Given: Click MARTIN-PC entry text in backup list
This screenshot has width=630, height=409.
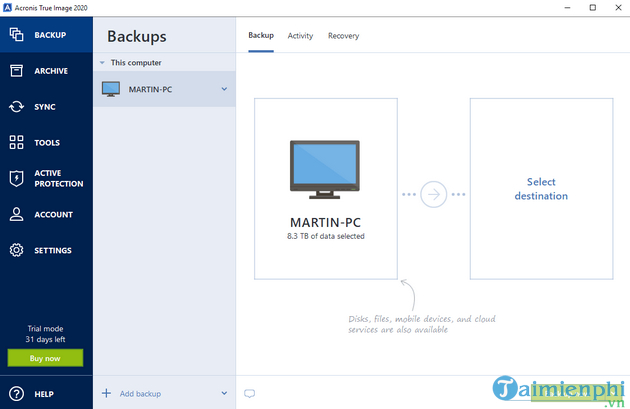Looking at the screenshot, I should pyautogui.click(x=150, y=89).
